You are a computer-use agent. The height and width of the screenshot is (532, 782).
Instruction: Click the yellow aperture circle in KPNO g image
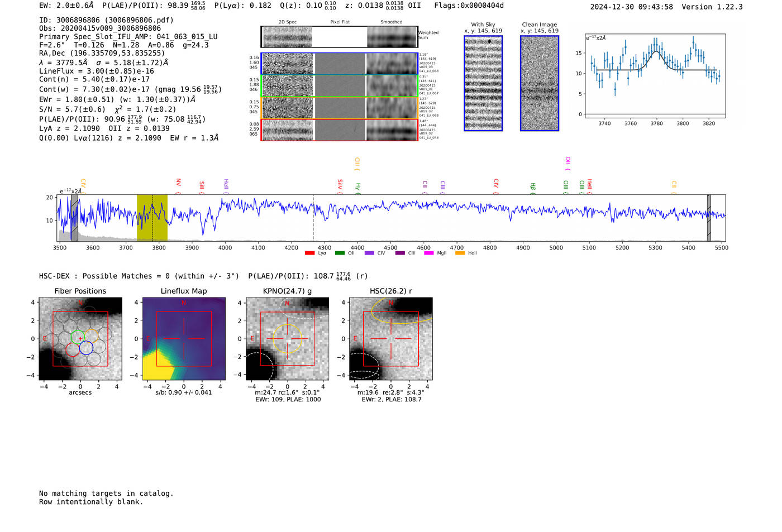[x=287, y=339]
